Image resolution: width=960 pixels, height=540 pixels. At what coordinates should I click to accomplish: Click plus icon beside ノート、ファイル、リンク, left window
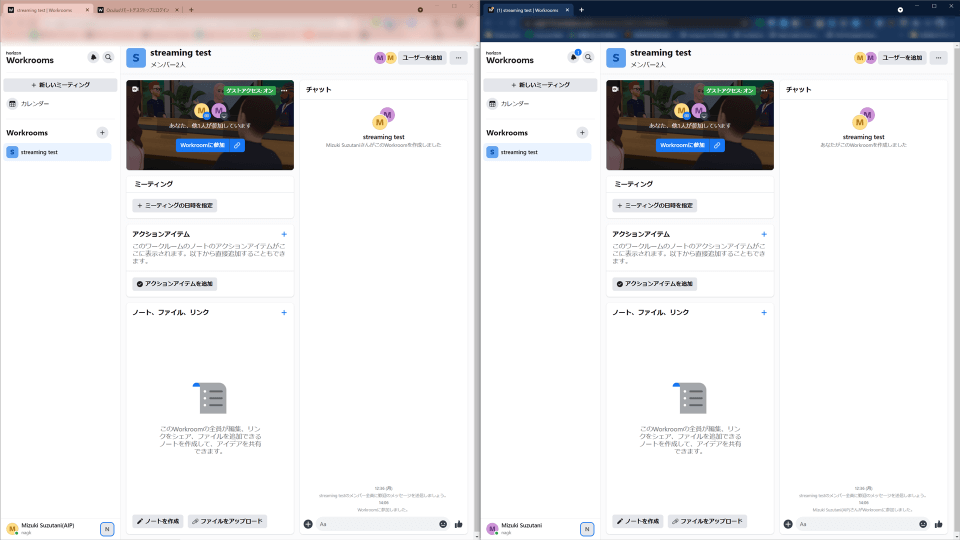[x=284, y=313]
